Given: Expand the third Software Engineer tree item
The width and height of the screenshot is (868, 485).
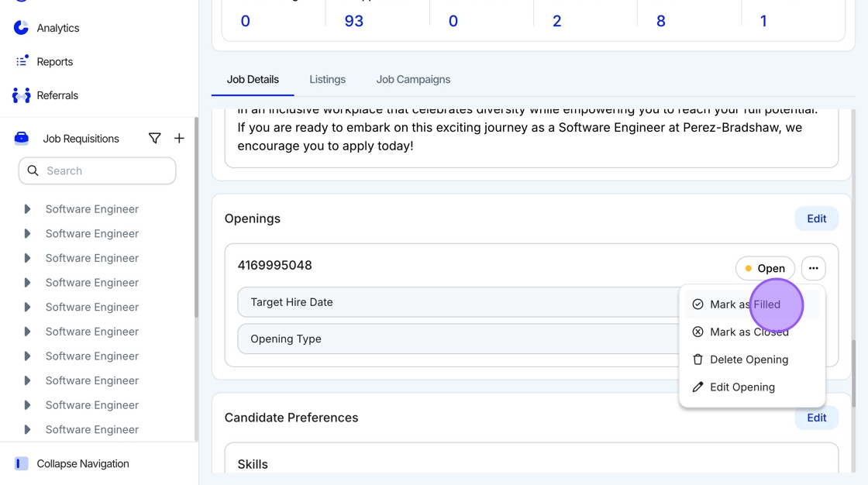Looking at the screenshot, I should coord(27,258).
